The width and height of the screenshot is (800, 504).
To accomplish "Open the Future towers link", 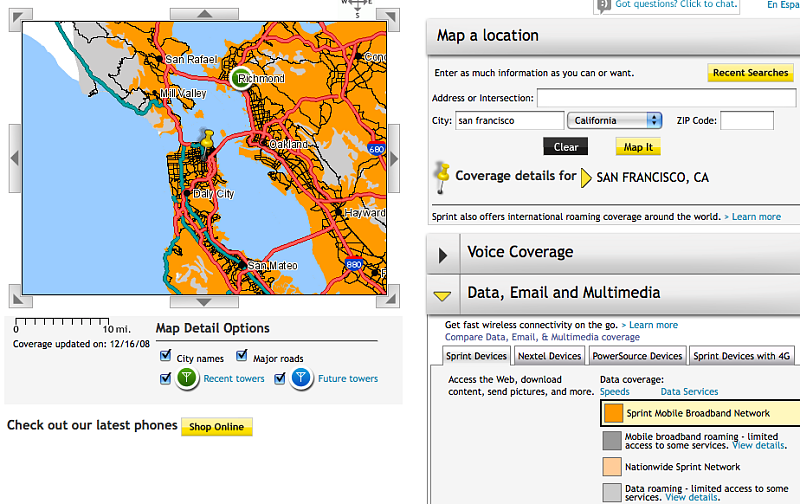I will [348, 379].
